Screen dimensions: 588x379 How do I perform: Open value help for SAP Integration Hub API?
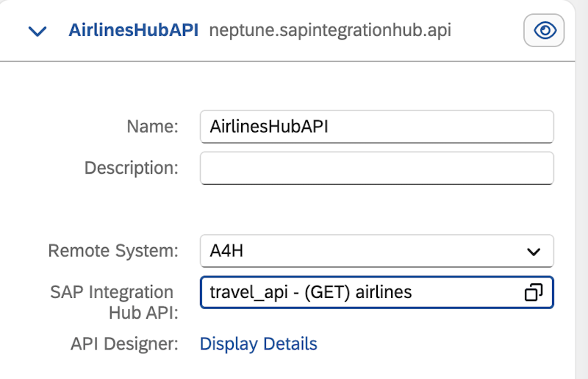[534, 292]
